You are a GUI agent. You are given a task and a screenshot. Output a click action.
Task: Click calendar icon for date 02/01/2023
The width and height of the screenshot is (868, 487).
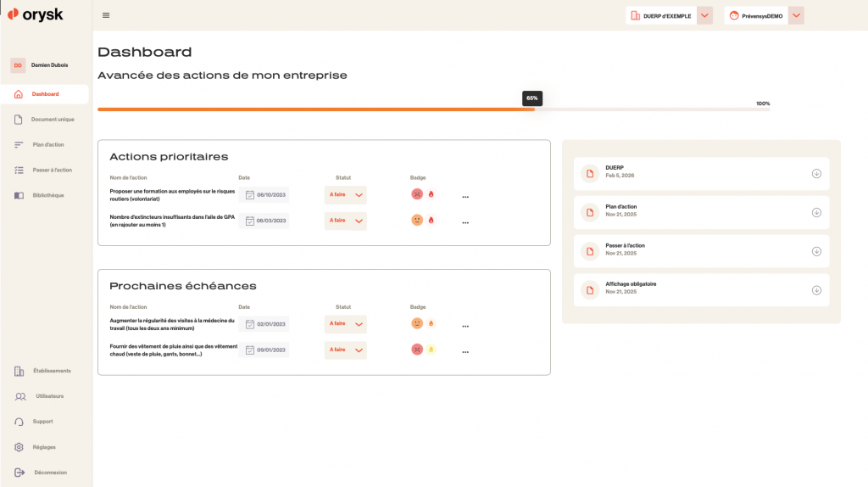point(250,324)
